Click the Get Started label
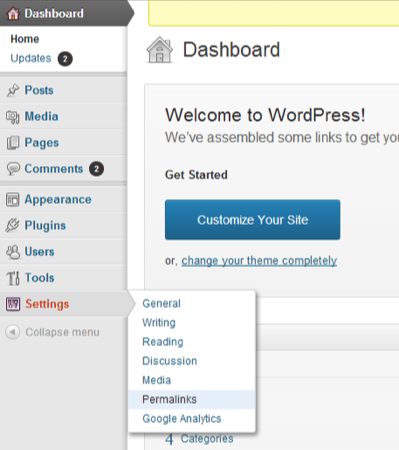399x450 pixels. [x=196, y=175]
